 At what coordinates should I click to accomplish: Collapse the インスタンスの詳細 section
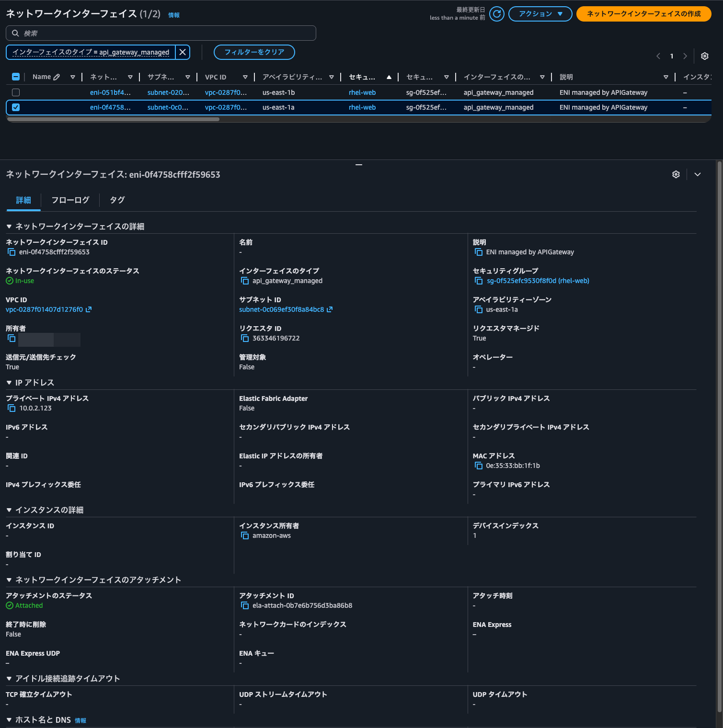tap(9, 510)
